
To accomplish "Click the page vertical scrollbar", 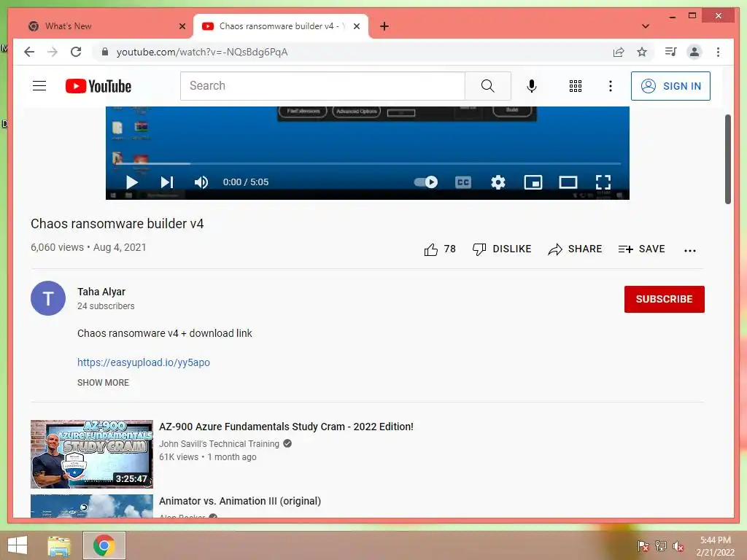I will coord(727,159).
